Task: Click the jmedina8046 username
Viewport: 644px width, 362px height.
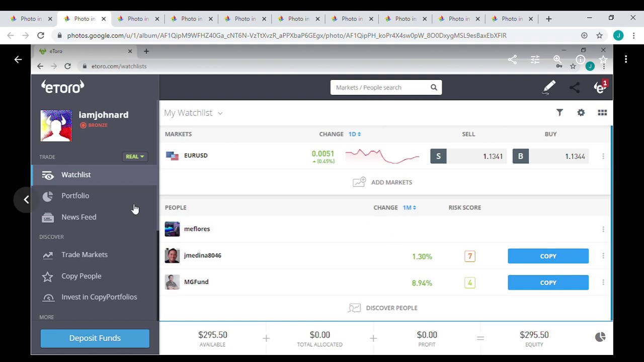Action: tap(203, 255)
